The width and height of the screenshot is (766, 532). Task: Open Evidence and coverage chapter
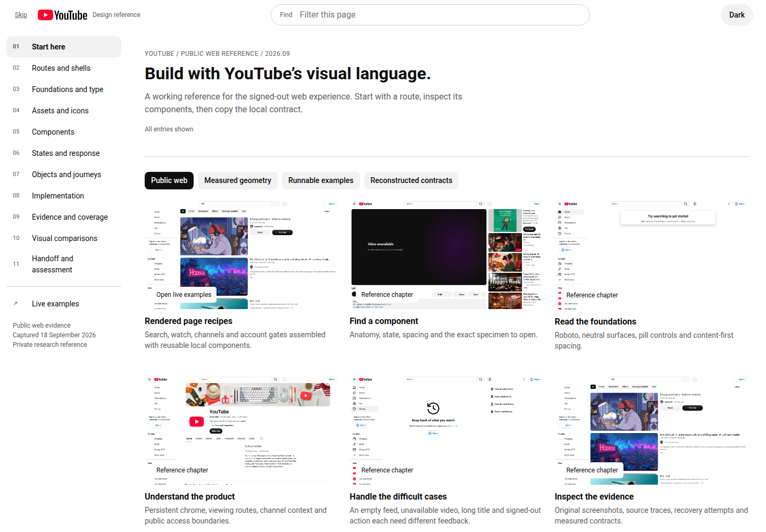(x=64, y=217)
